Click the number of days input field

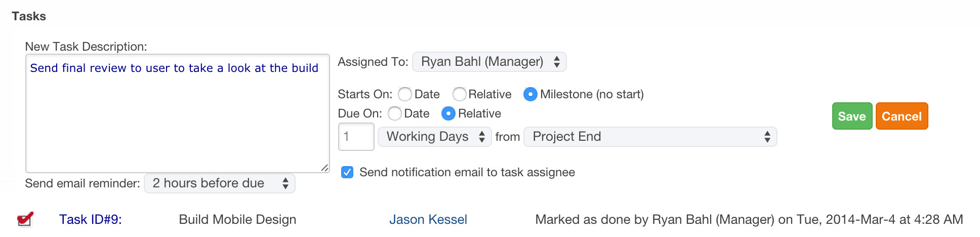click(x=356, y=137)
